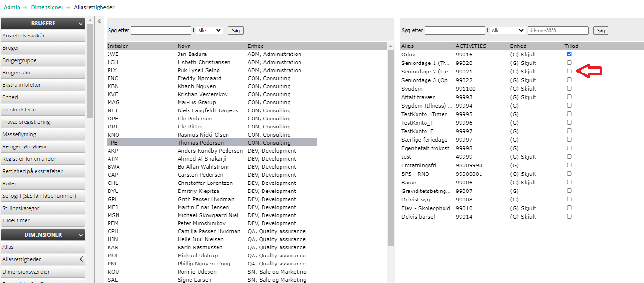Focus the user search text field
Viewport: 644px width, 283px height.
point(161,30)
